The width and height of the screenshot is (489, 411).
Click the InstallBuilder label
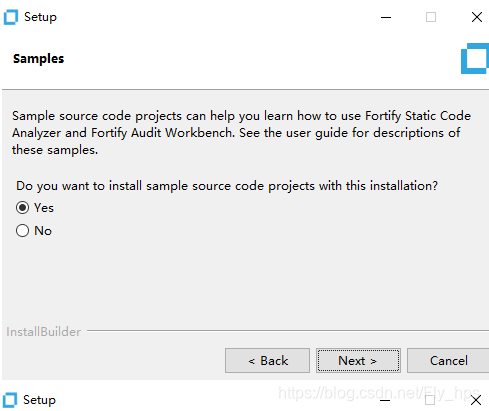tap(44, 332)
